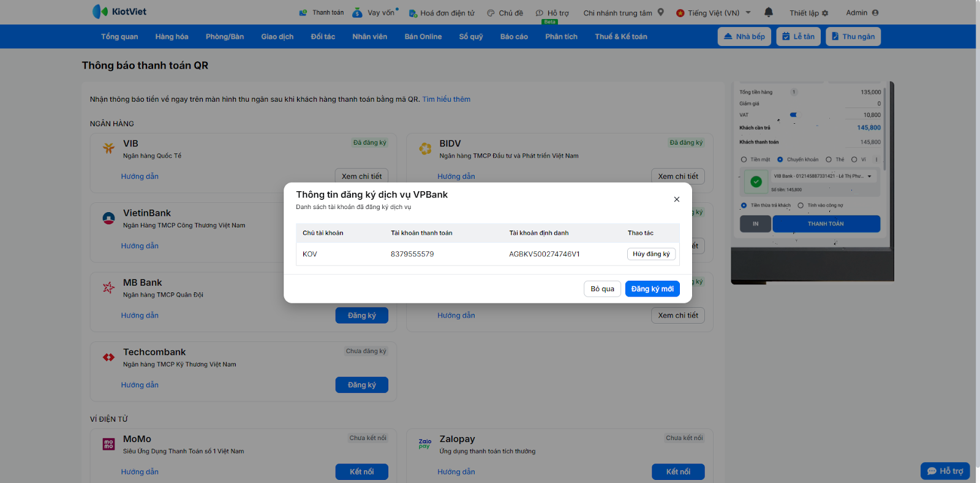View VIB details with Xem chi tiết
The image size is (980, 483).
[x=361, y=177]
